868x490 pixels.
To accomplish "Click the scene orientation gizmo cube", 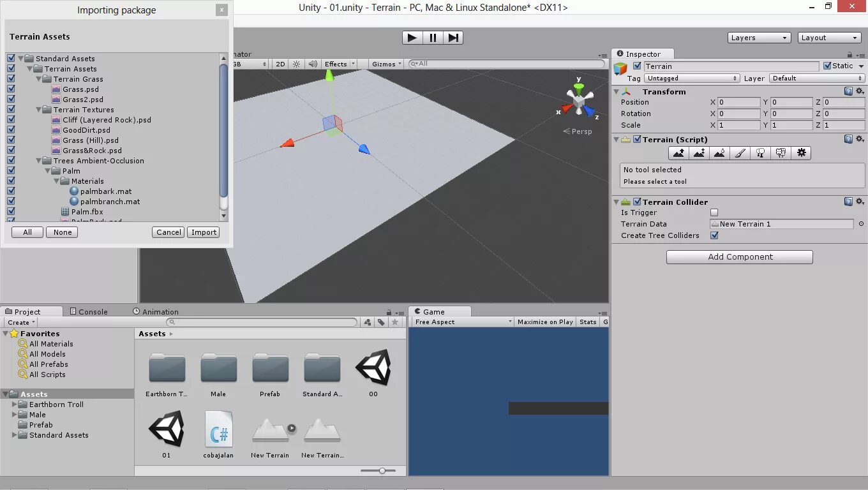I will pyautogui.click(x=579, y=101).
